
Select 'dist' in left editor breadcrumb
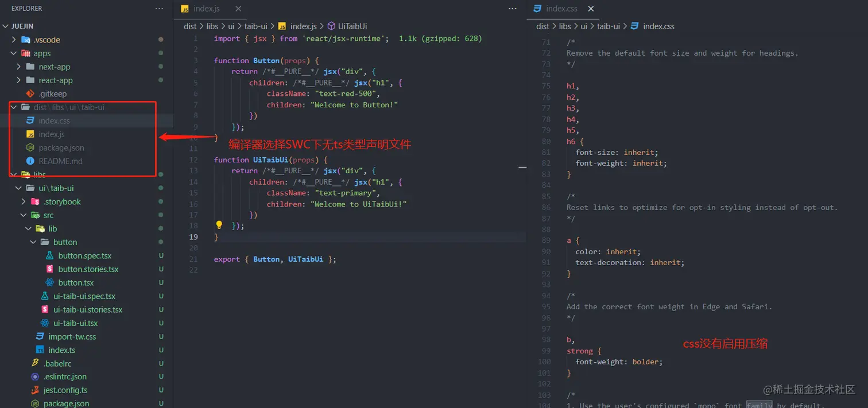[190, 26]
